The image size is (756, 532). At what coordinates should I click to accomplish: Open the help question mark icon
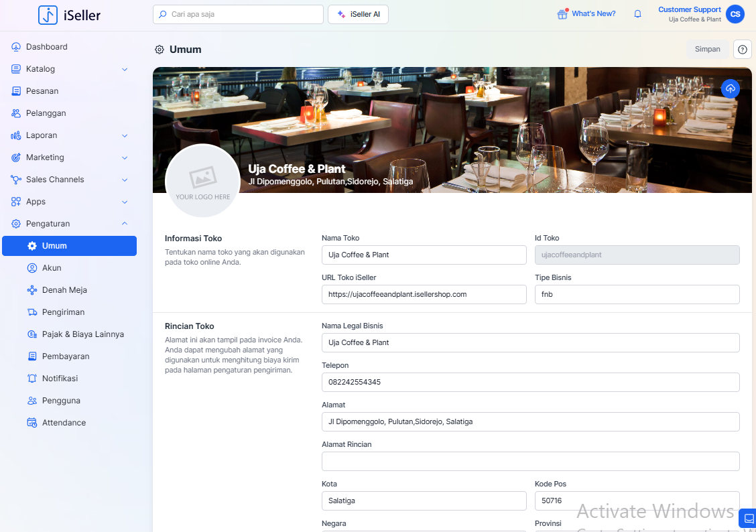point(742,50)
